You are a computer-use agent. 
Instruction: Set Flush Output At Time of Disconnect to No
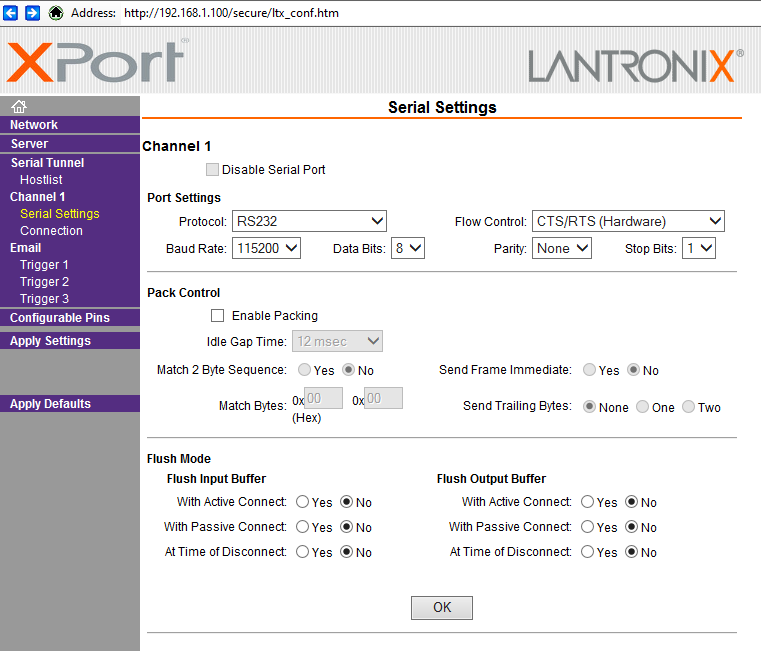631,552
